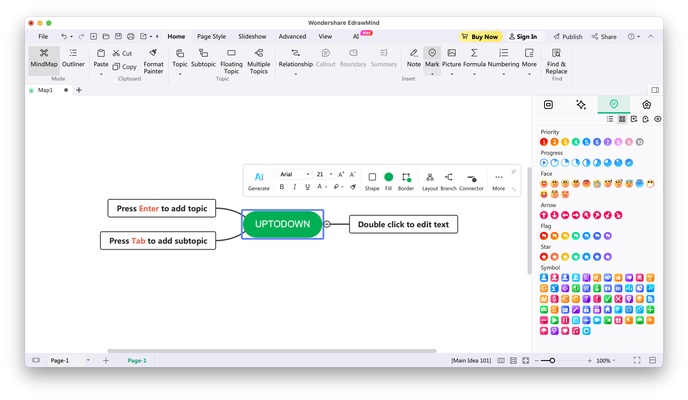Click the print icon in quick toolbar
The image size is (688, 400).
pos(131,36)
